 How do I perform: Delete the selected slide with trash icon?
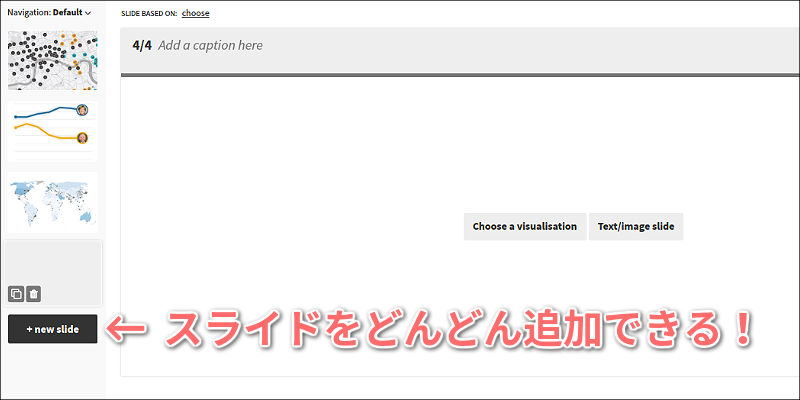pos(34,294)
